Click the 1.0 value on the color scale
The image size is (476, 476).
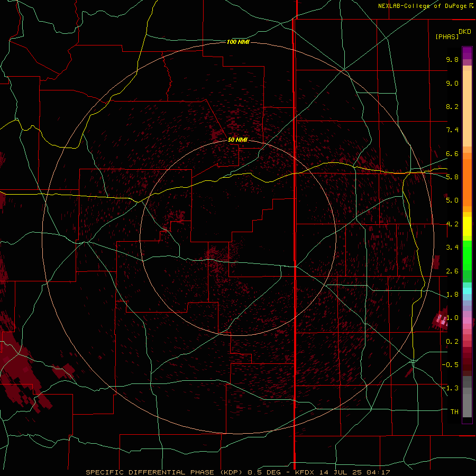tap(452, 318)
